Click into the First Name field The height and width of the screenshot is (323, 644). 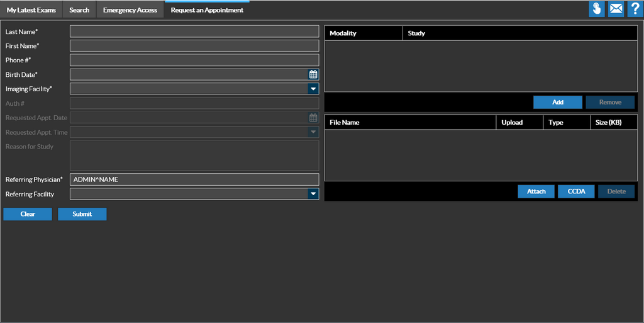point(194,46)
